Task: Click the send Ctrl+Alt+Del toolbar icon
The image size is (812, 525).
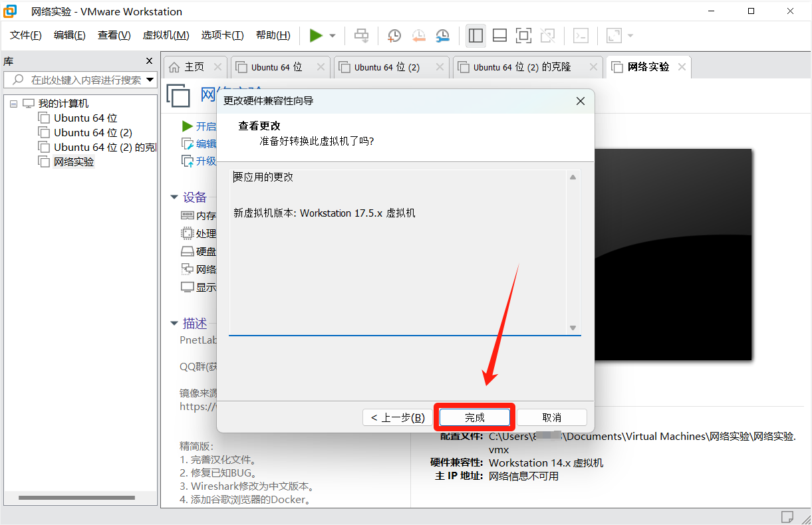Action: 361,36
